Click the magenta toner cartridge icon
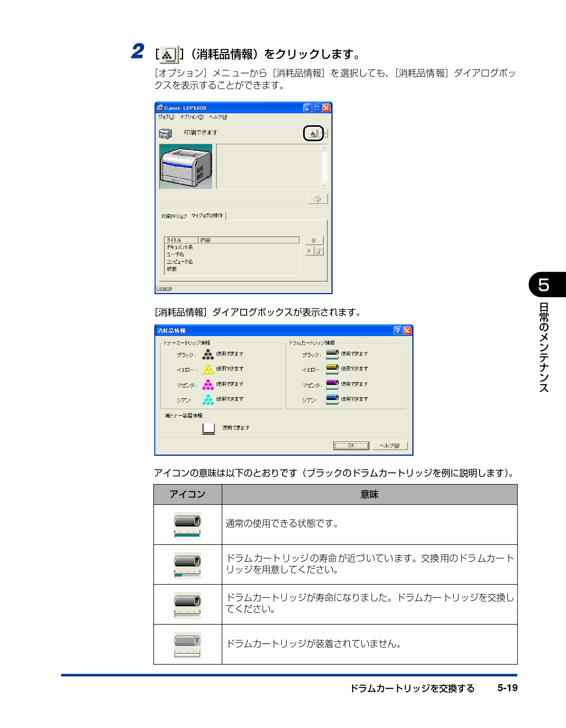This screenshot has height=728, width=566. [x=208, y=385]
